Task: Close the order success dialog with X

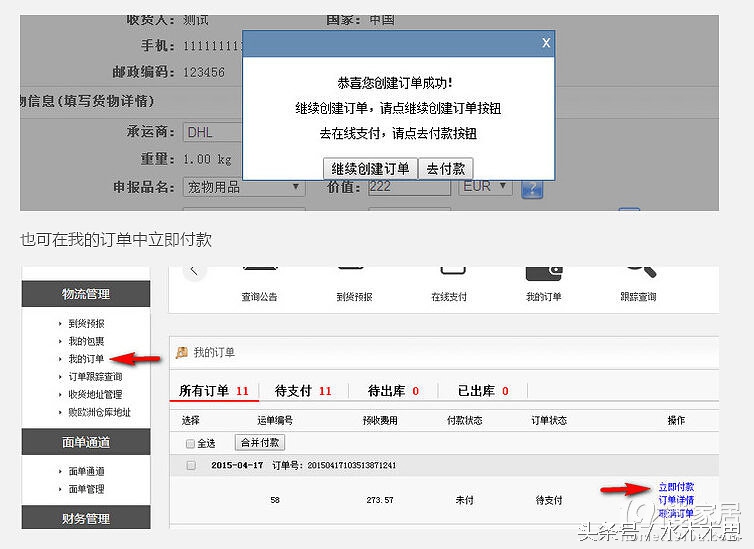Action: pyautogui.click(x=546, y=43)
